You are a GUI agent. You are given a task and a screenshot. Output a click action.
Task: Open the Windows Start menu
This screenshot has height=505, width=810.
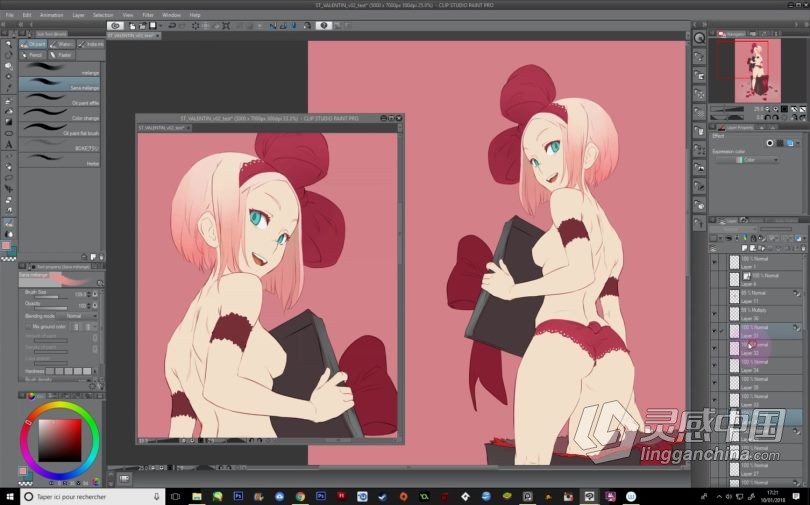10,496
